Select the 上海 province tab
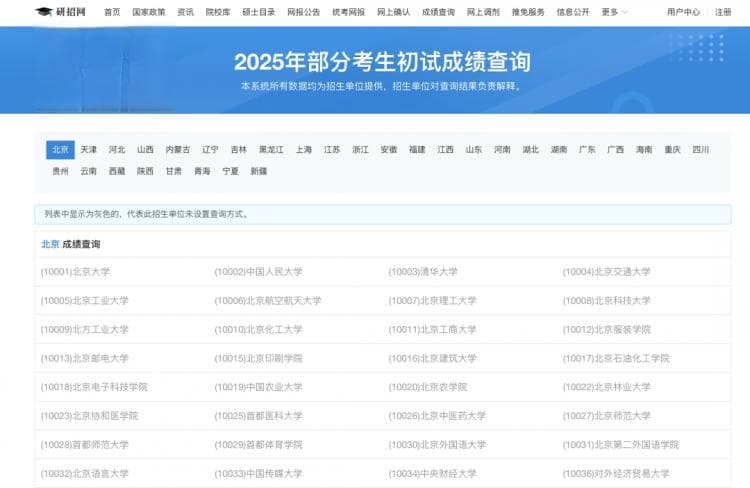This screenshot has width=750, height=488. point(304,150)
